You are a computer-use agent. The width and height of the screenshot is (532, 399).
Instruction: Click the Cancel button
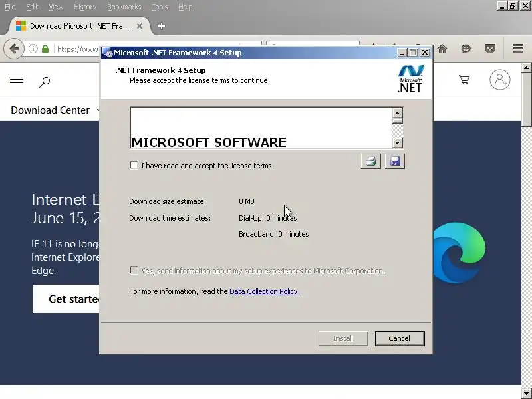point(400,338)
